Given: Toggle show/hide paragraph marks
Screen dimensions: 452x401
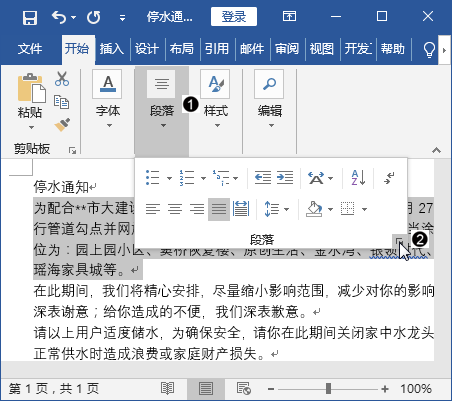Looking at the screenshot, I should (x=389, y=178).
